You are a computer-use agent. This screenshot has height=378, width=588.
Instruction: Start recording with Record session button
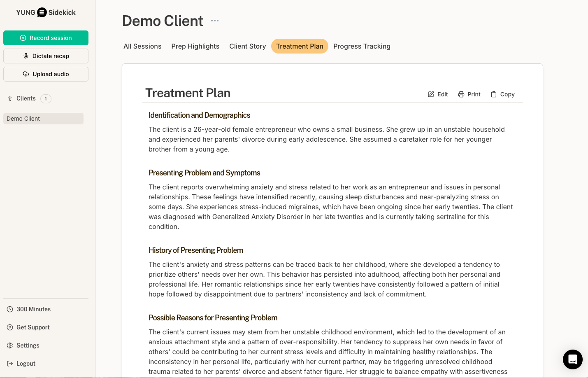tap(46, 38)
